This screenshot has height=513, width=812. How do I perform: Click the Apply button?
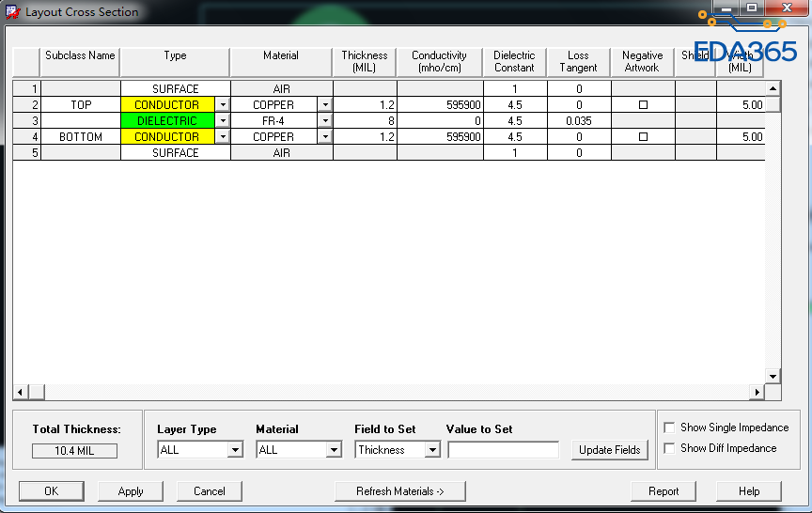[131, 491]
